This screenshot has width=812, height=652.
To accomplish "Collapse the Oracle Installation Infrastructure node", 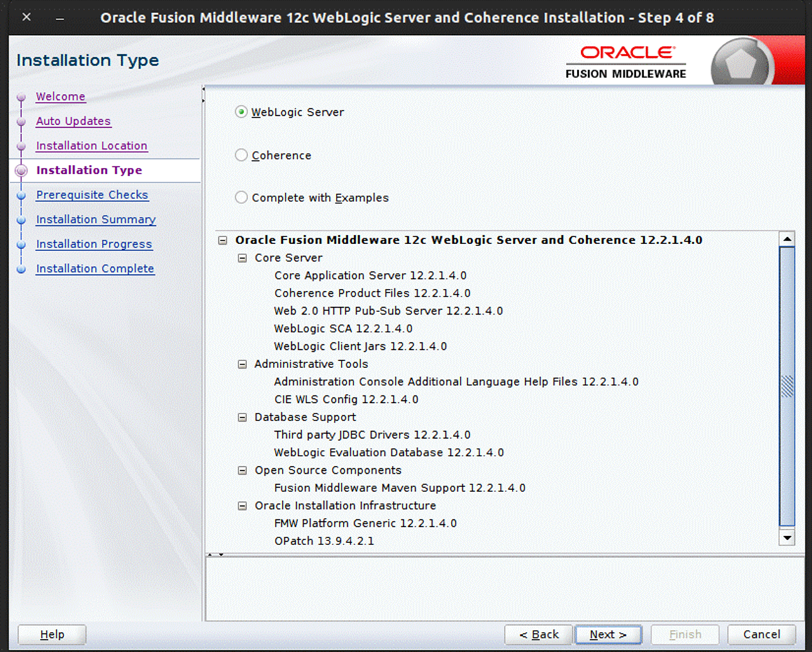I will [x=242, y=505].
